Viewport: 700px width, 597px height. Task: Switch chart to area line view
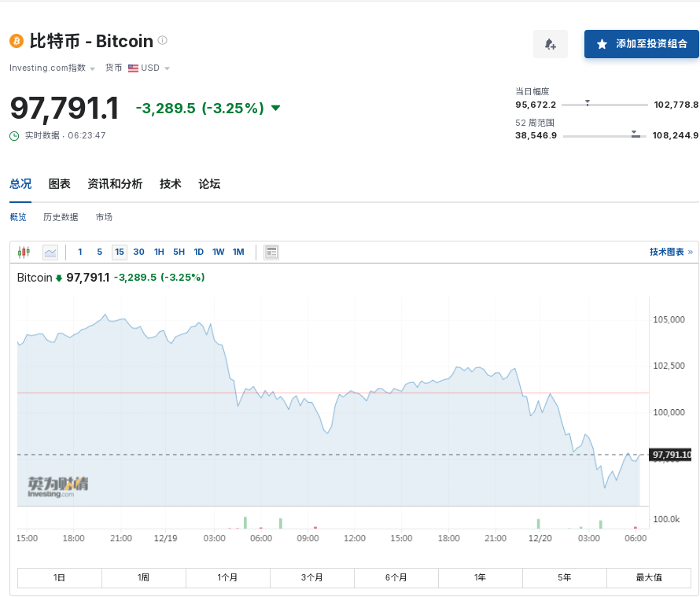click(x=50, y=252)
